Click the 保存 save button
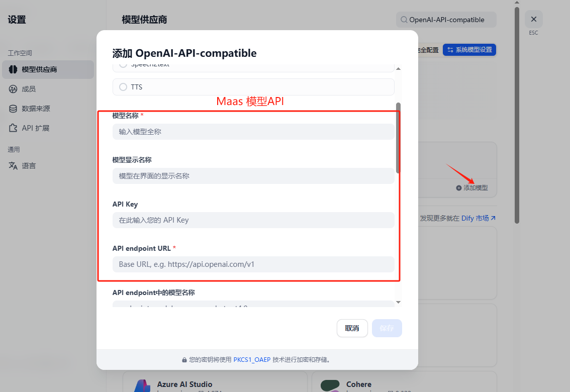Screen dimensions: 570x392 (x=387, y=328)
